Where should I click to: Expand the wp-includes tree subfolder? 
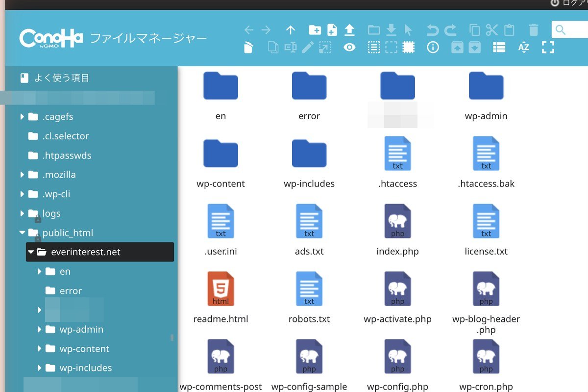click(40, 368)
